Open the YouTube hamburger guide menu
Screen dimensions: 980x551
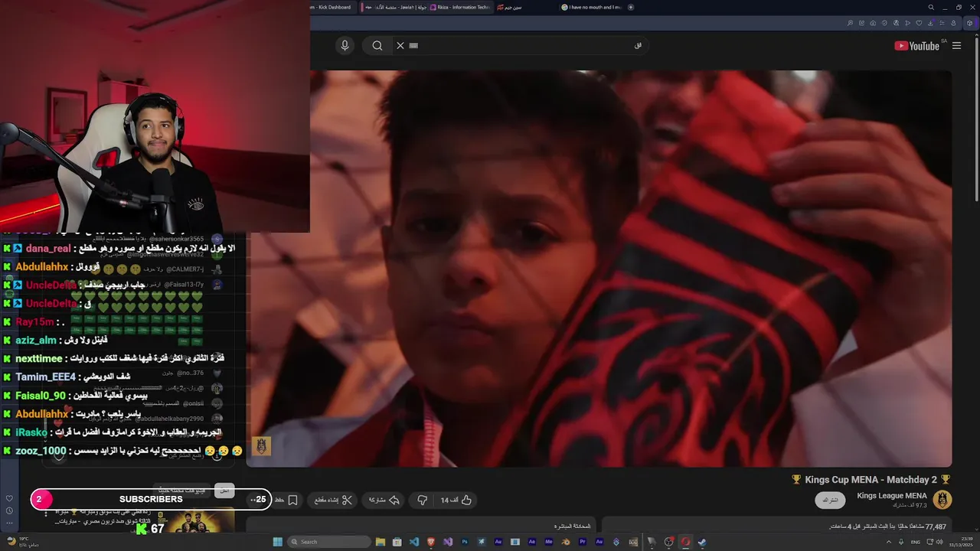(956, 46)
